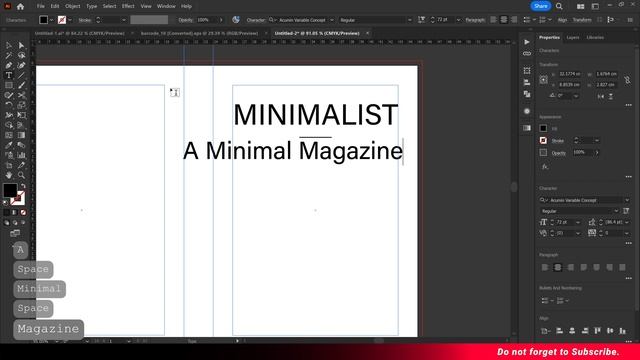640x360 pixels.
Task: Open font size 72 pt dropdown
Action: pos(578,222)
